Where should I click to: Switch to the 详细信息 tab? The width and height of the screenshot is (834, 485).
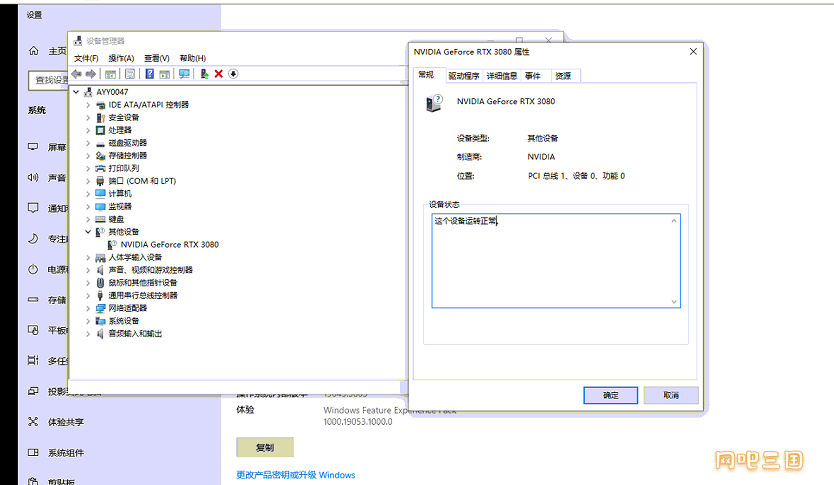tap(502, 76)
